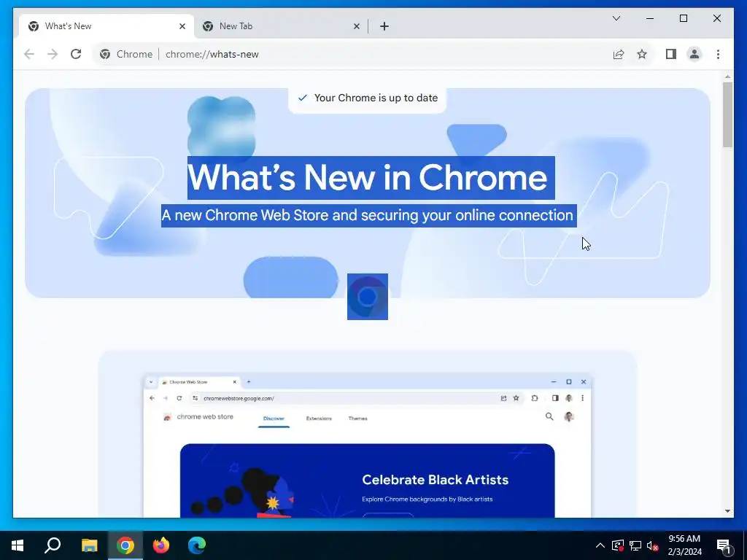Image resolution: width=747 pixels, height=560 pixels.
Task: Launch Firefox from the taskbar
Action: point(161,545)
